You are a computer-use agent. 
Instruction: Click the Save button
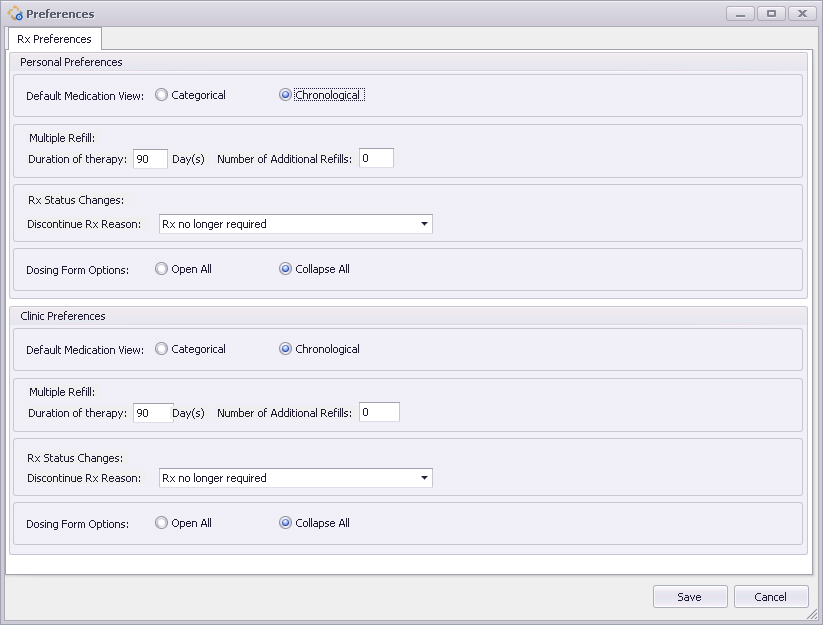[690, 597]
